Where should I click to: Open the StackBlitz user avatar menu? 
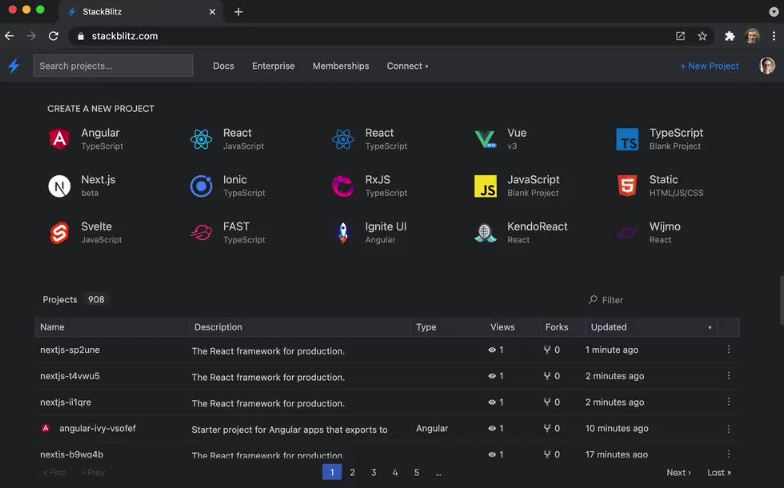click(x=767, y=66)
